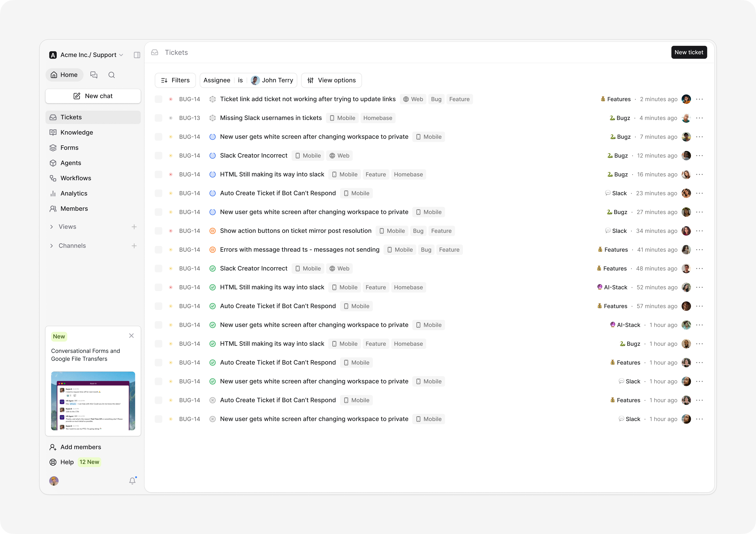Open Analytics page

93,193
